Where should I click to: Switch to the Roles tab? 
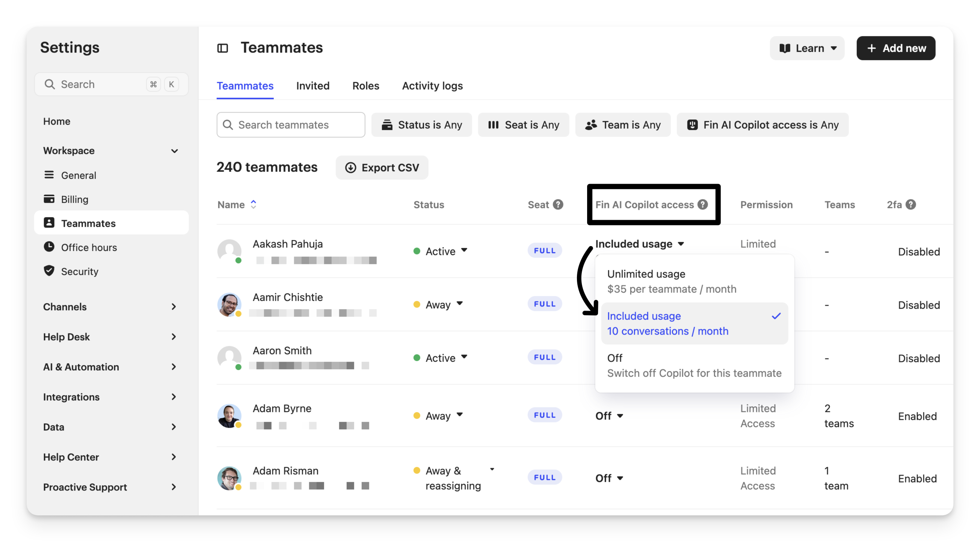point(365,86)
